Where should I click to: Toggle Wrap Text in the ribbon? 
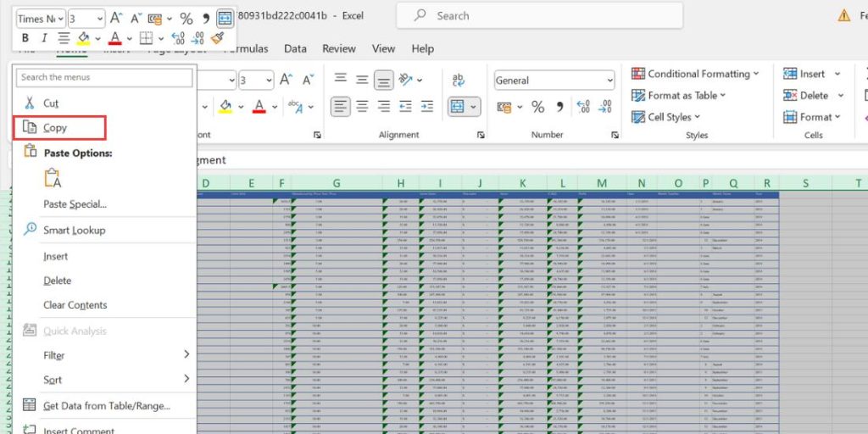[x=459, y=81]
